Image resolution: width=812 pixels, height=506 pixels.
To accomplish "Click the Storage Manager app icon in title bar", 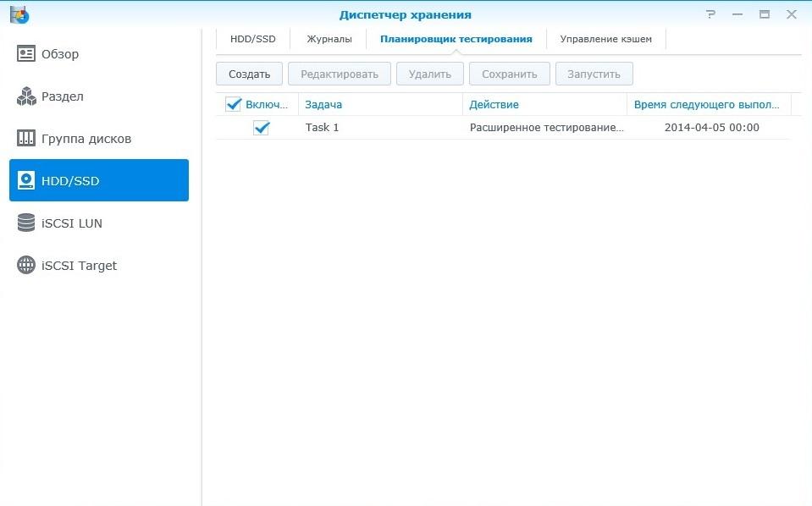I will pos(19,14).
